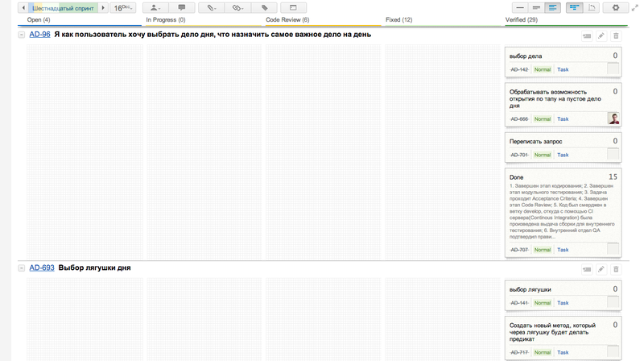The height and width of the screenshot is (361, 644).
Task: Click the Выбор лягушки дня swimlane title
Action: [94, 268]
